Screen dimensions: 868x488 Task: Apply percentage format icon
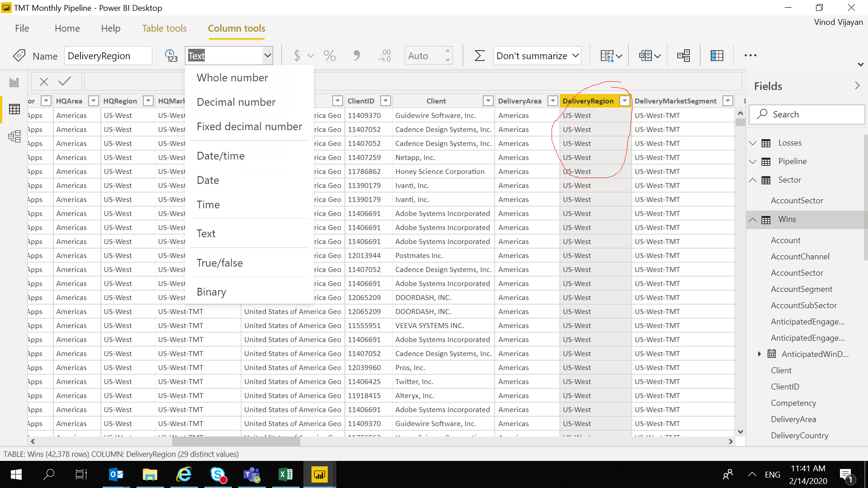[x=330, y=56]
